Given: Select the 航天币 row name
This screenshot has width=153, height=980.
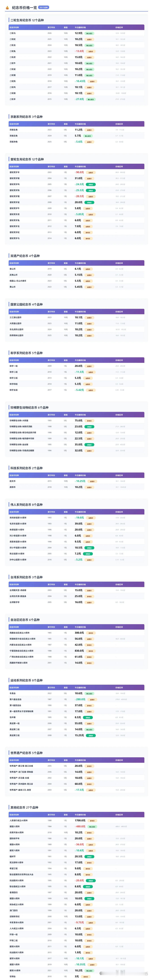Looking at the screenshot, I should [12, 481].
